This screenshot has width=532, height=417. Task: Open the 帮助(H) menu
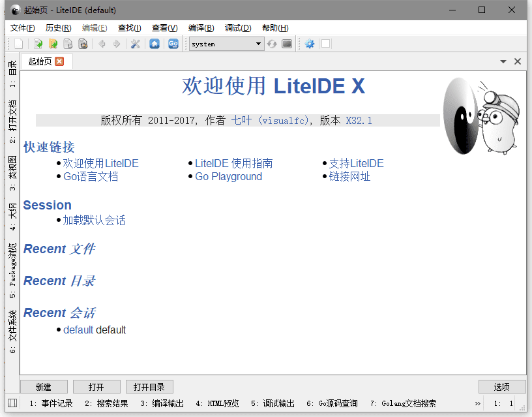(275, 28)
